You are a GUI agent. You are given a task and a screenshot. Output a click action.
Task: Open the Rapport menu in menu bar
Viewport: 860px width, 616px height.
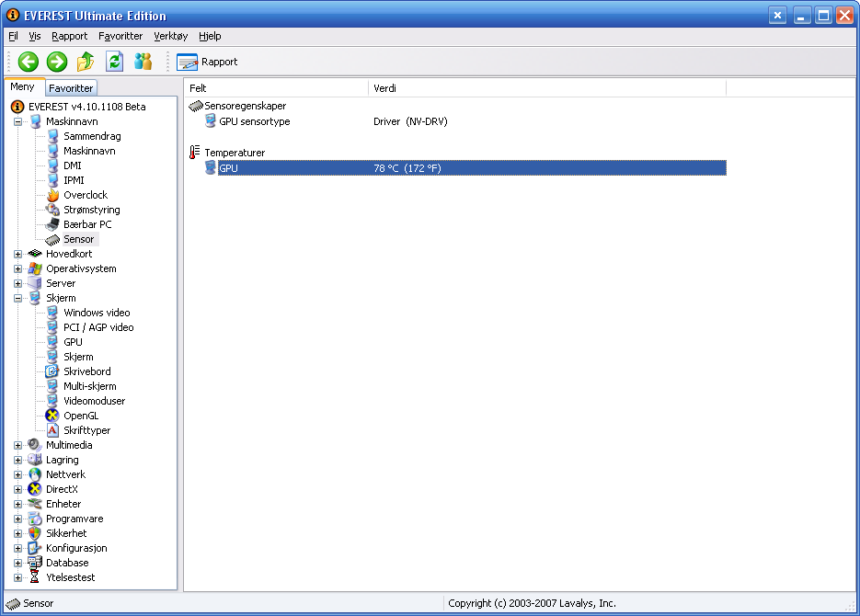tap(69, 36)
